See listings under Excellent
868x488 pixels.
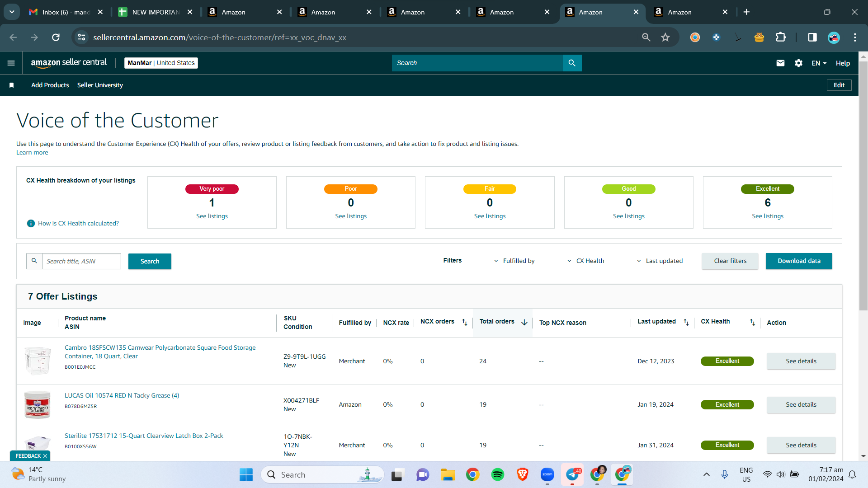pyautogui.click(x=768, y=216)
